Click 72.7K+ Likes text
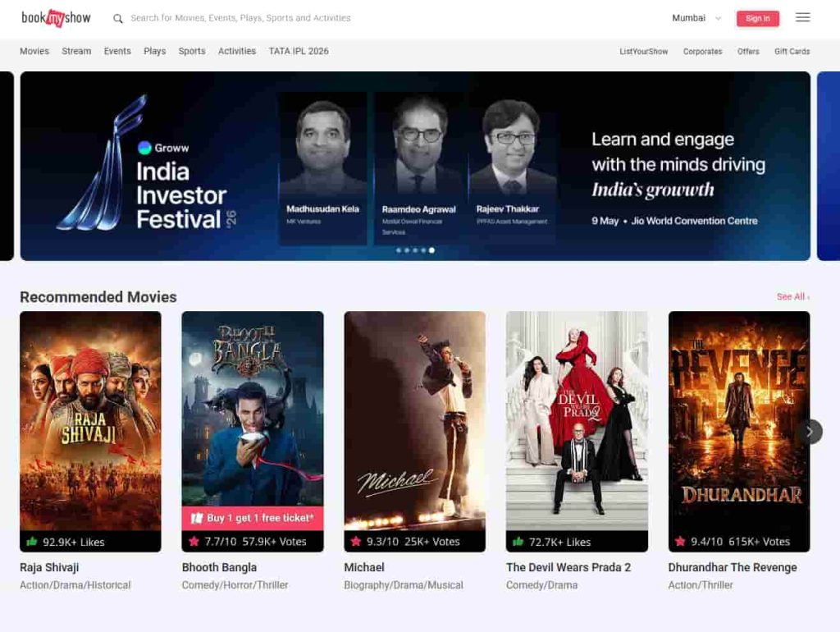Screen dimensions: 840x632 tap(559, 542)
